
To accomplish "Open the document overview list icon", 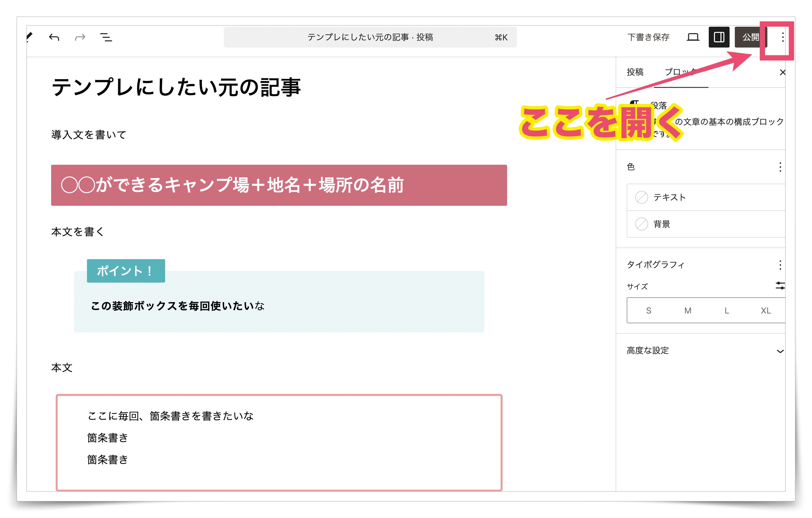I will 106,37.
